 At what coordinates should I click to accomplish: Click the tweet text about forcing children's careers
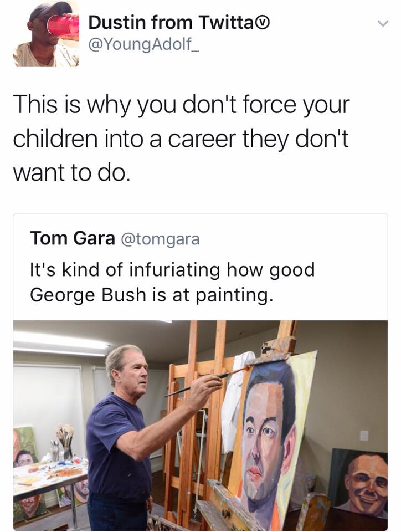pyautogui.click(x=181, y=140)
